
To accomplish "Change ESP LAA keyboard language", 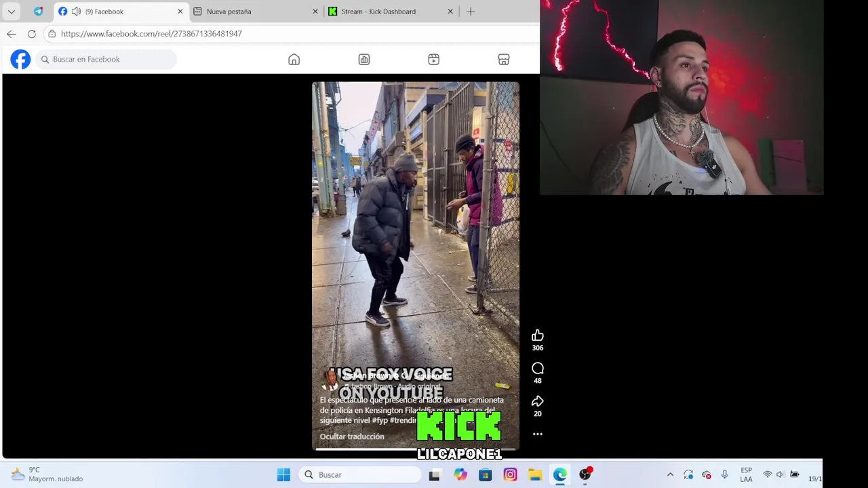I will tap(747, 474).
